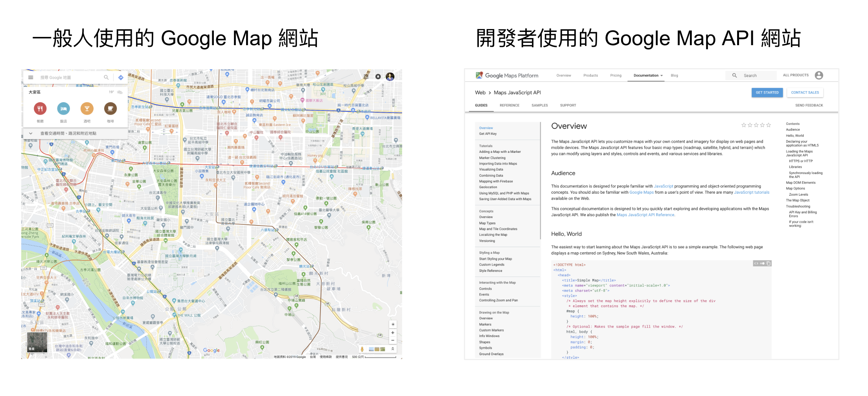Image resolution: width=868 pixels, height=396 pixels.
Task: Open Google Maps notifications bell icon
Action: [x=378, y=77]
